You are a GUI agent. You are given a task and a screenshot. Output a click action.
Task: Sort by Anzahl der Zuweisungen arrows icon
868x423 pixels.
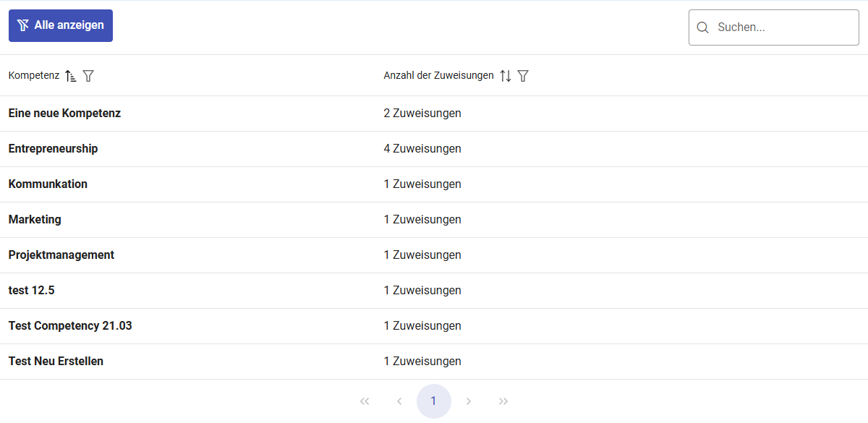pyautogui.click(x=506, y=76)
